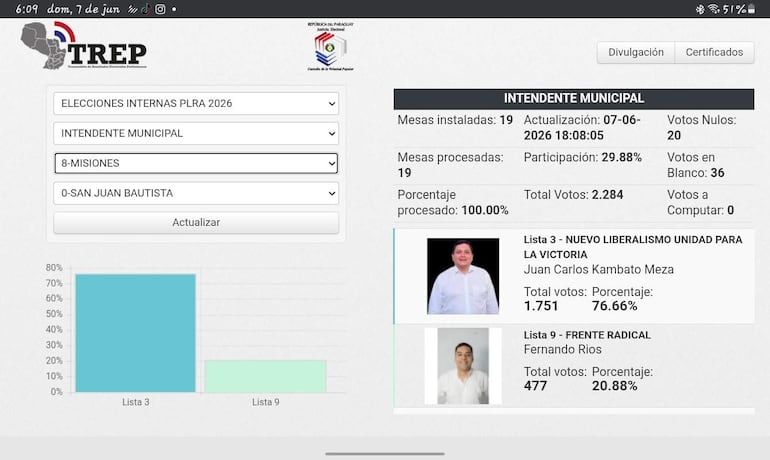Viewport: 770px width, 460px height.
Task: Click the 'Votos Nulos: 20' text
Action: click(701, 128)
